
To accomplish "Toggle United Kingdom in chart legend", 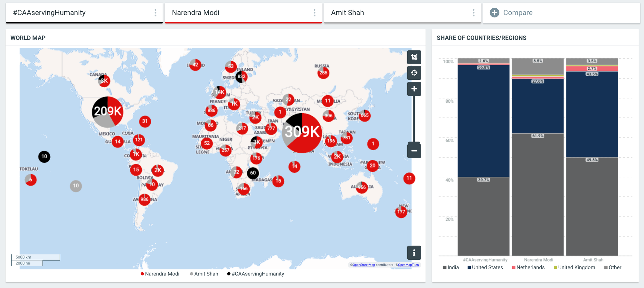I will point(574,267).
